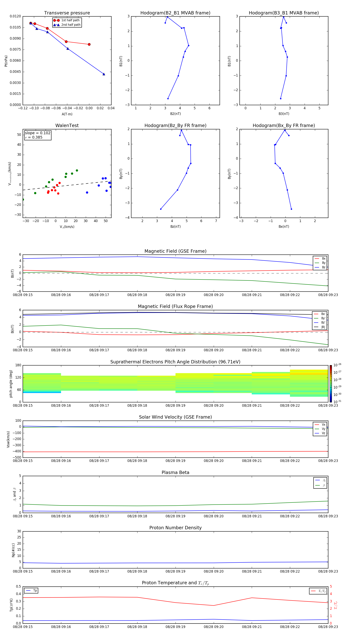This screenshot has height=644, width=351.
Task: Click the β entry in Plasma Beta legend
Action: 320,485
